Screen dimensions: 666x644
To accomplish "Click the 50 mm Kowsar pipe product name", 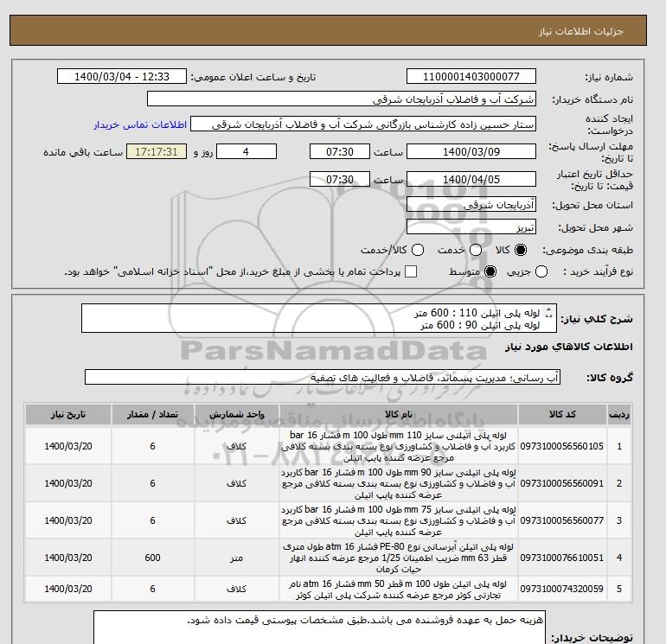I will (399, 590).
